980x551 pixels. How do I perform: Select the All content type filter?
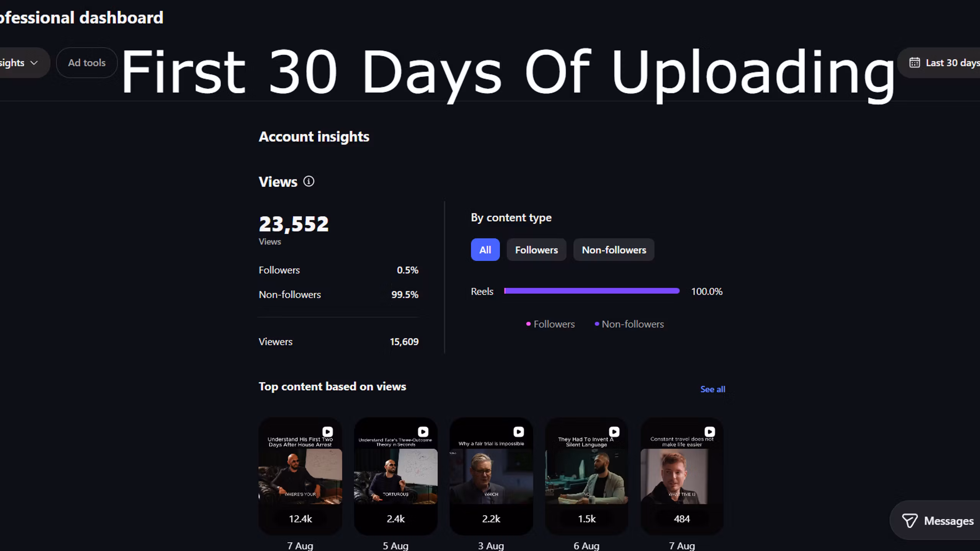(485, 250)
